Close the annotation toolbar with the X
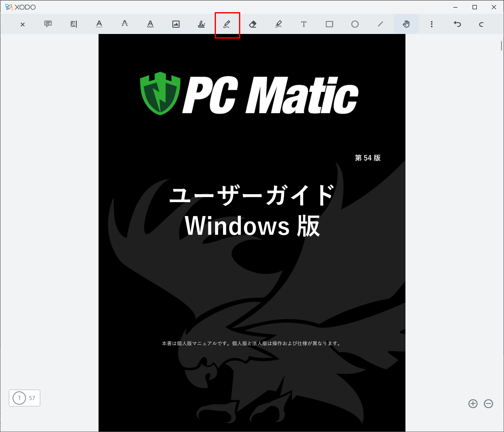This screenshot has width=504, height=432. coord(23,24)
